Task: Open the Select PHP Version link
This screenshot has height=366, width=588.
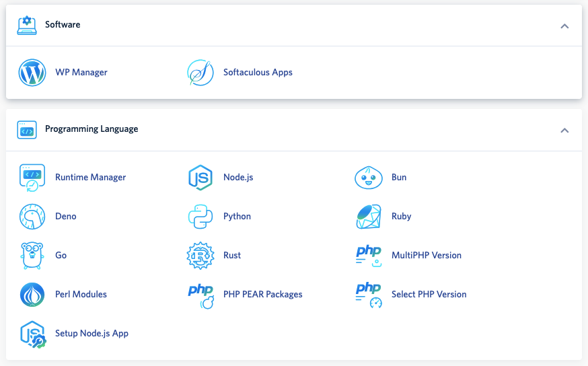Action: coord(429,295)
